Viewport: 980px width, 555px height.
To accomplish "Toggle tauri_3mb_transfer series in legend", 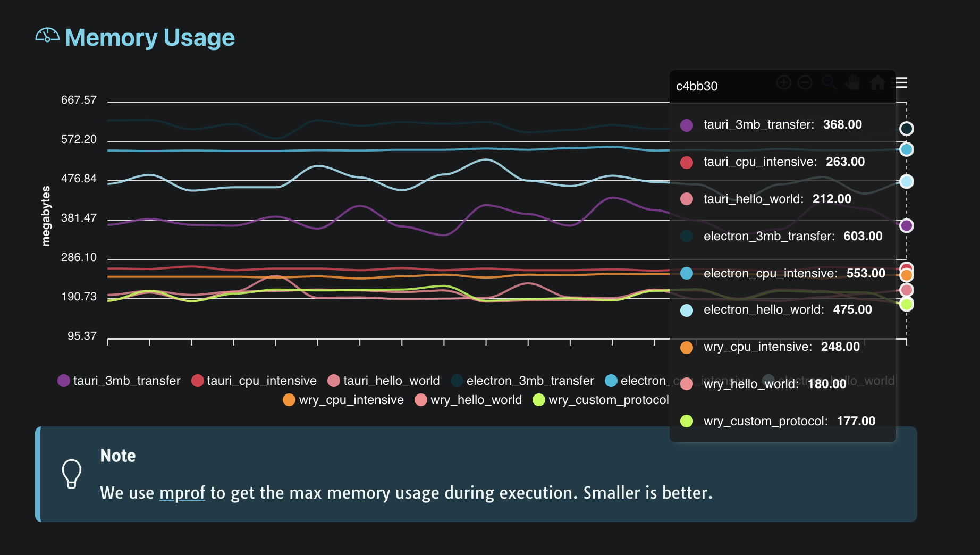I will [119, 381].
